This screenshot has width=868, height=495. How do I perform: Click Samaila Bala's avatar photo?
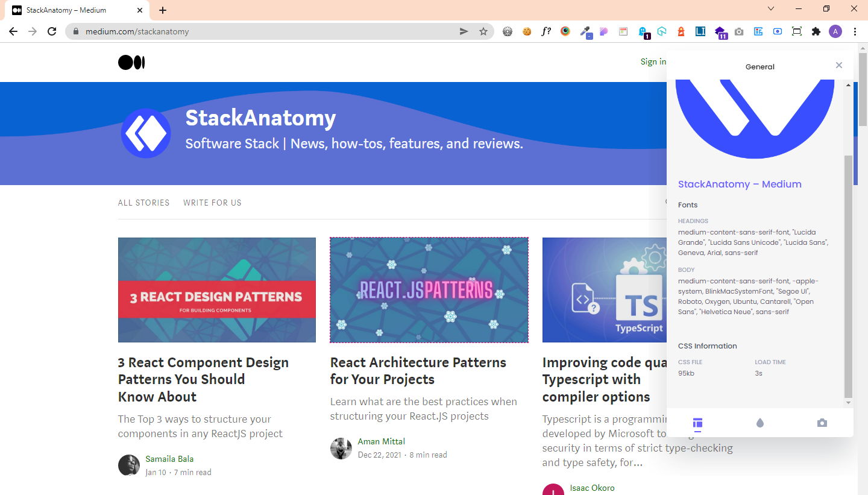pyautogui.click(x=129, y=465)
